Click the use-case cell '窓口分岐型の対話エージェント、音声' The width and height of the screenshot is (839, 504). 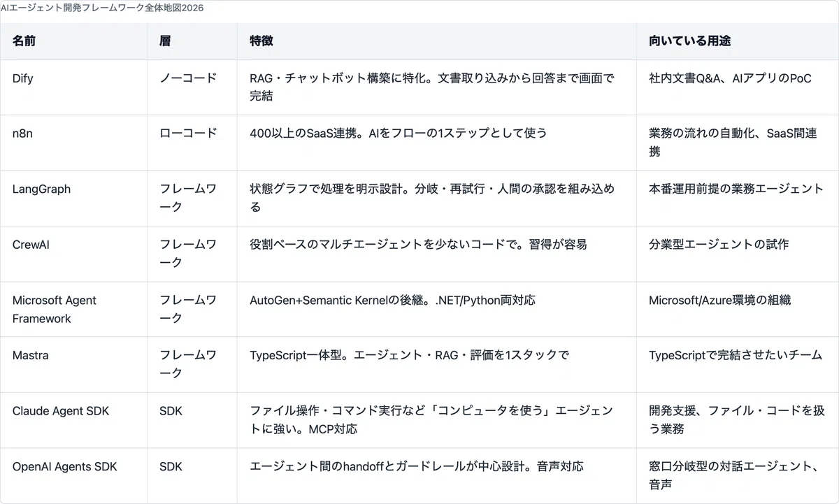[x=738, y=475]
